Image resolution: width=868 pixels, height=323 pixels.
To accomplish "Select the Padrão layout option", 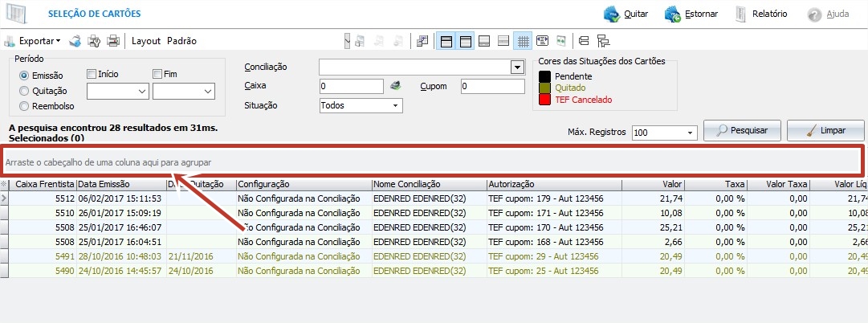I will [181, 41].
